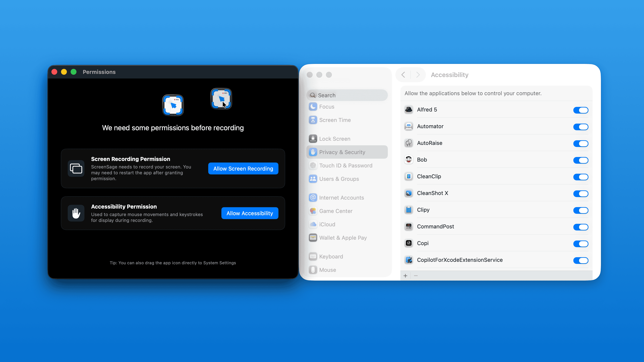Click the Bob app face icon
Viewport: 644px width, 362px height.
click(x=409, y=160)
